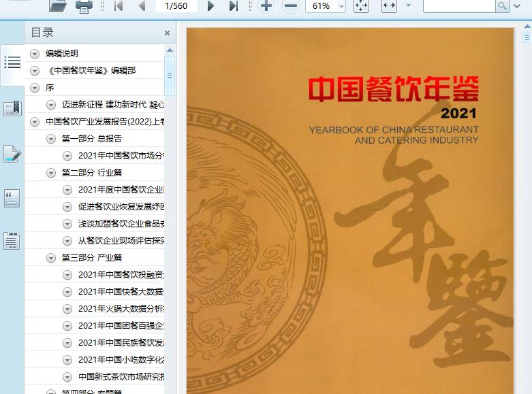Collapse the 《中国餐饮年鉴》编辑部 entry arrow
The width and height of the screenshot is (532, 394).
coord(35,71)
